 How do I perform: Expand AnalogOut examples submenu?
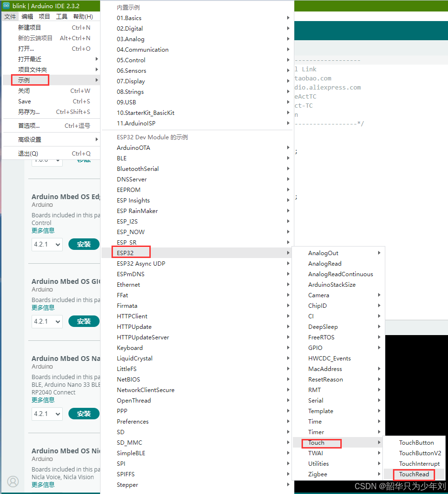(339, 253)
